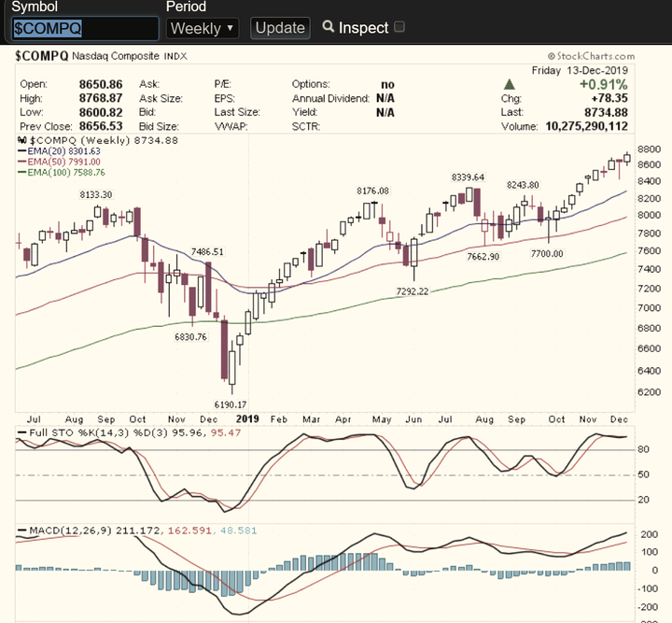Click the MACD histogram value 48.581
Image resolution: width=672 pixels, height=623 pixels.
(238, 531)
